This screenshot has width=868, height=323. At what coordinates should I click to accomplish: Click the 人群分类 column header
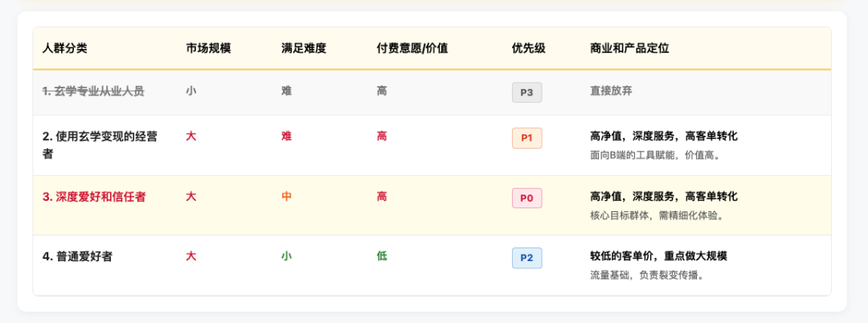pyautogui.click(x=65, y=48)
